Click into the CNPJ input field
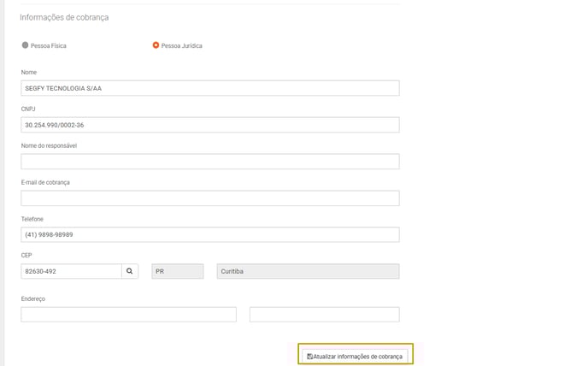 point(210,125)
